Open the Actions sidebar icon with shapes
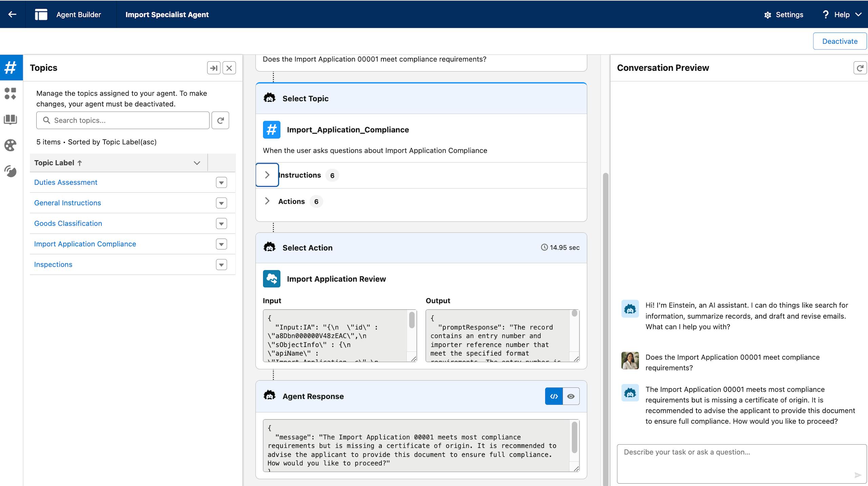 11,94
